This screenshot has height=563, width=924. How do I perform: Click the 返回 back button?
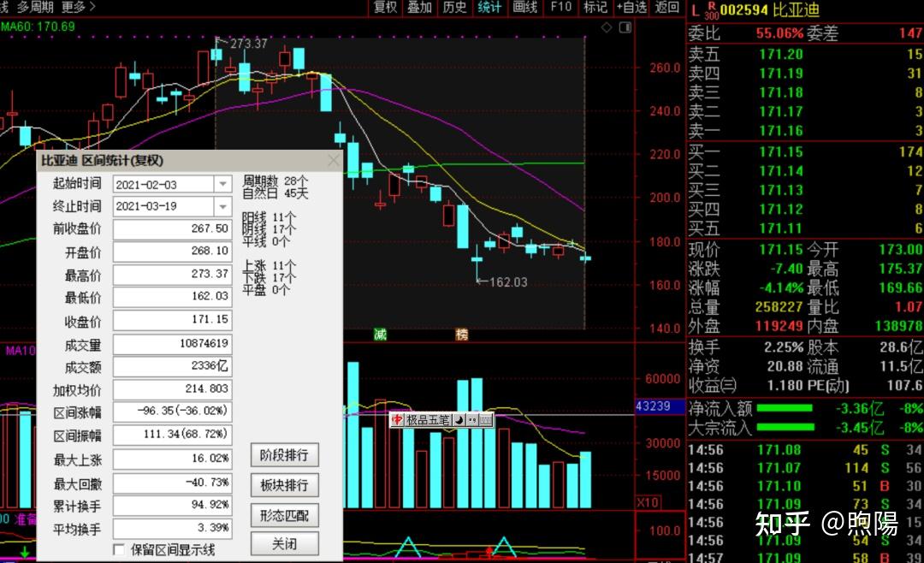point(667,7)
